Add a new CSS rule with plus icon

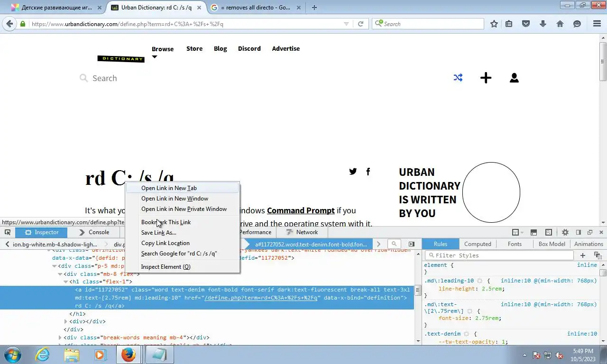pos(583,255)
